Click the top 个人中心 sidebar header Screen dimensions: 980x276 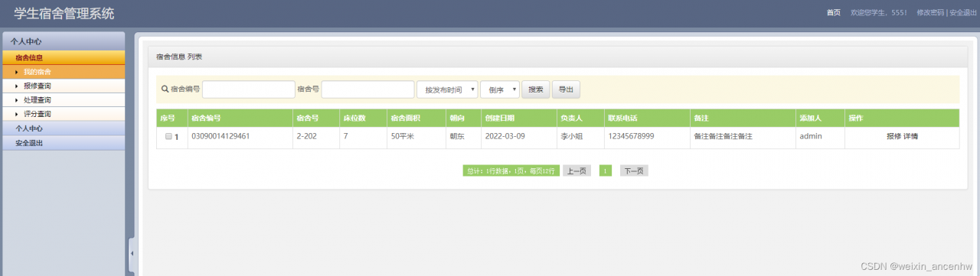coord(64,41)
